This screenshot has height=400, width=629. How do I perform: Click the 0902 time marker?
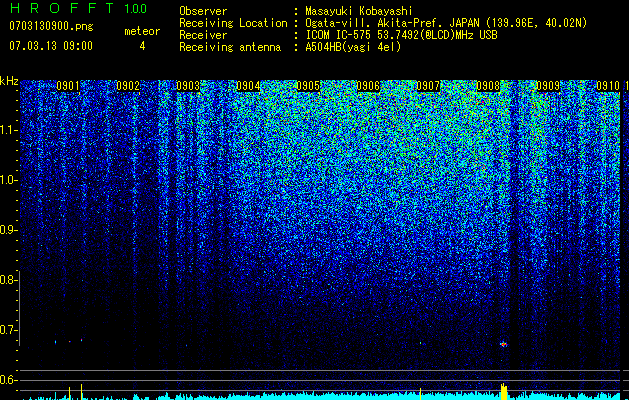point(128,86)
